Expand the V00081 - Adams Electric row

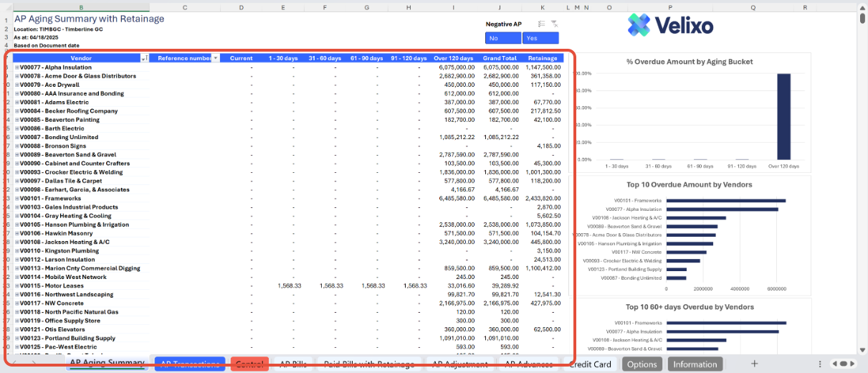coord(17,103)
